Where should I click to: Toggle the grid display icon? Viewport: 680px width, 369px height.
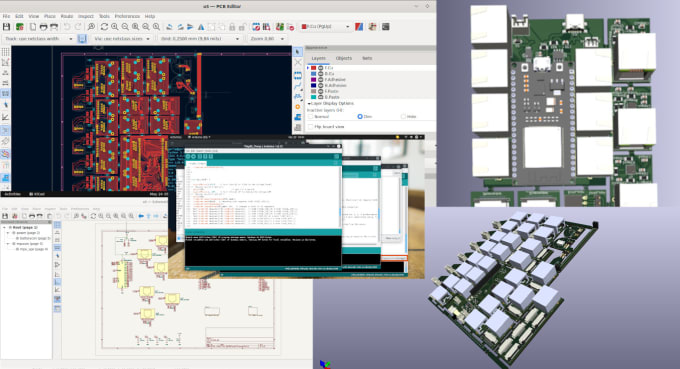click(x=5, y=52)
